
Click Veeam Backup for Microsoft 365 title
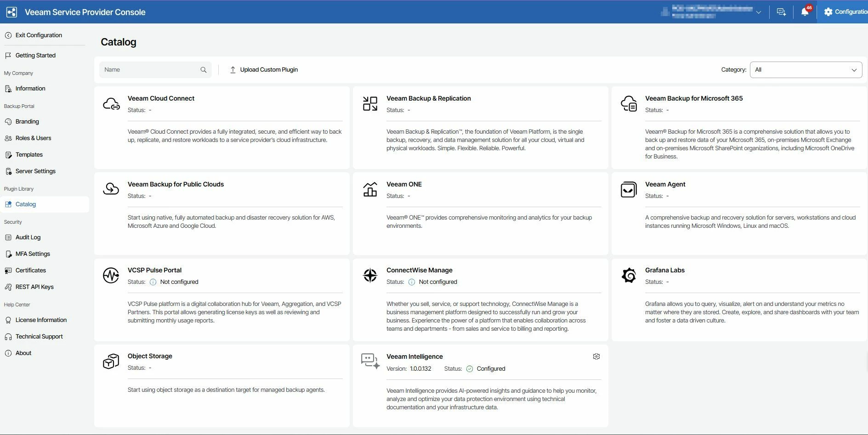(694, 98)
